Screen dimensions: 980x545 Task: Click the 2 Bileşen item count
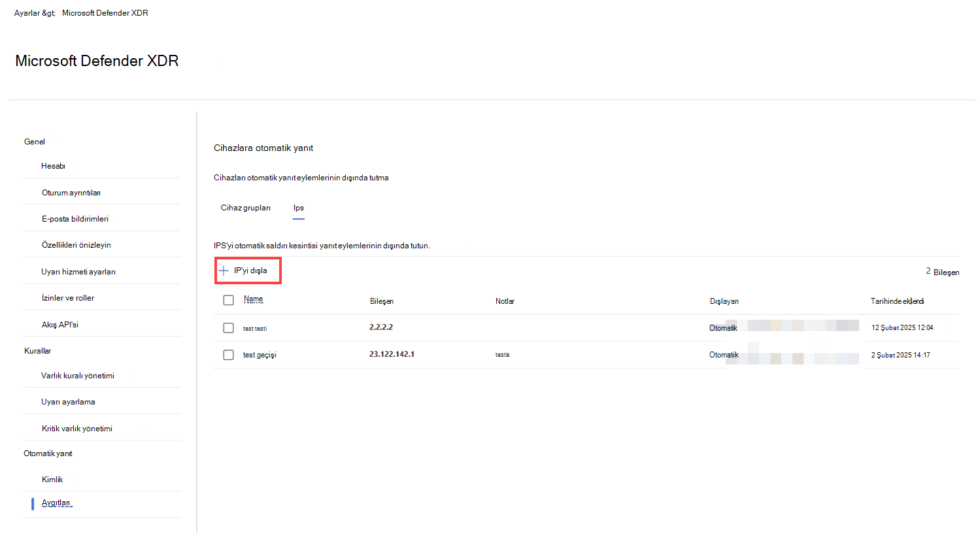942,272
